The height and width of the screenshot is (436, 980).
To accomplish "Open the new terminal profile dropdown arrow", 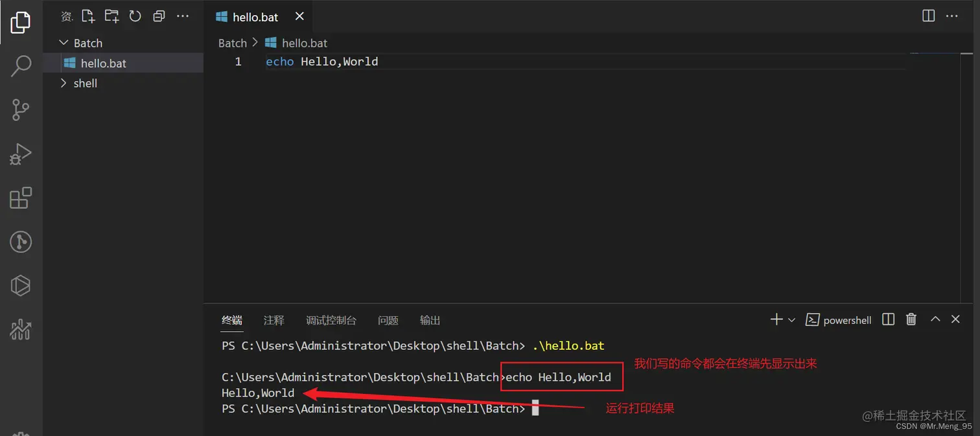I will (791, 319).
